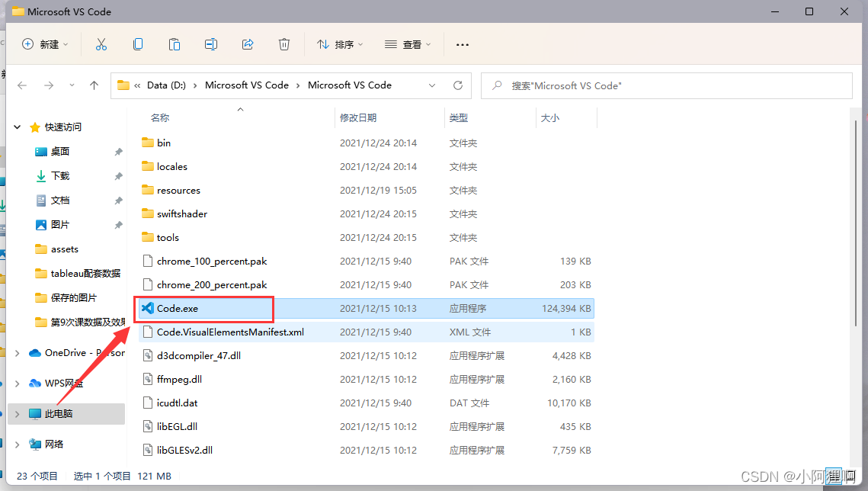Image resolution: width=868 pixels, height=491 pixels.
Task: Expand the 此电脑 tree node
Action: (x=18, y=414)
